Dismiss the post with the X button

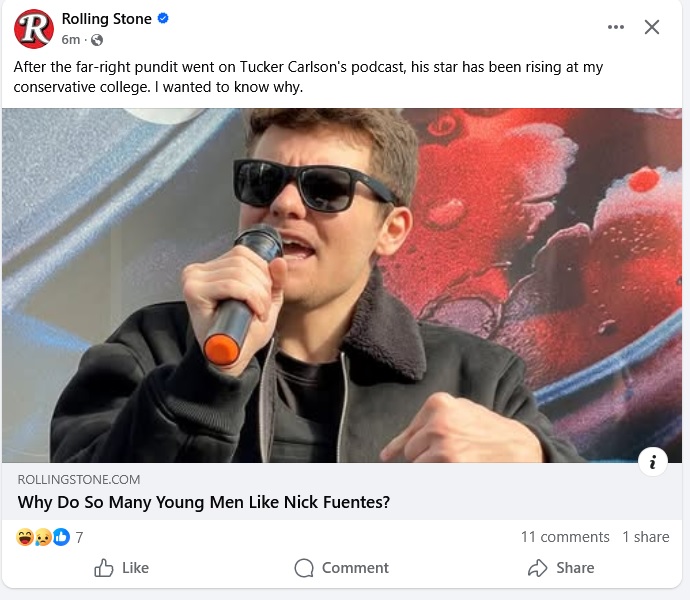pyautogui.click(x=652, y=27)
